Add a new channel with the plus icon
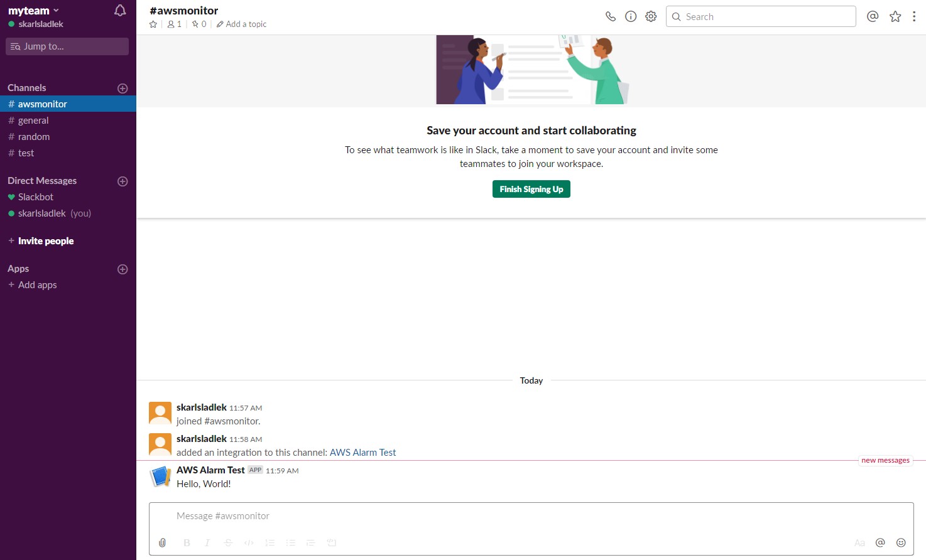926x560 pixels. pos(123,89)
